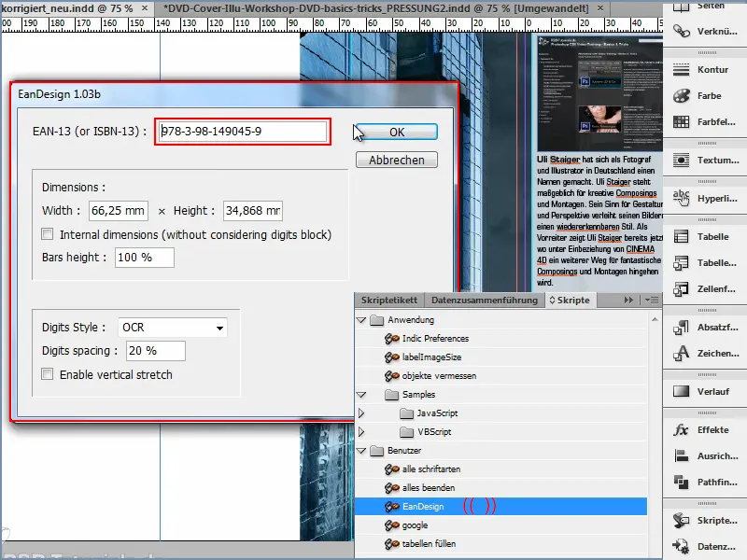Enable Internal dimensions checkbox
This screenshot has width=747, height=560.
point(48,234)
